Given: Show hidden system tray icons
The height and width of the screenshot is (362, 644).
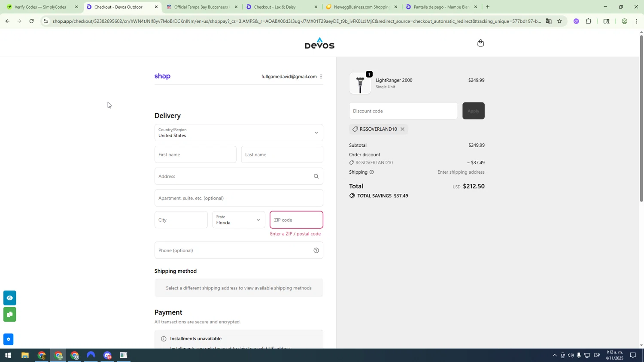Looking at the screenshot, I should pos(554,355).
